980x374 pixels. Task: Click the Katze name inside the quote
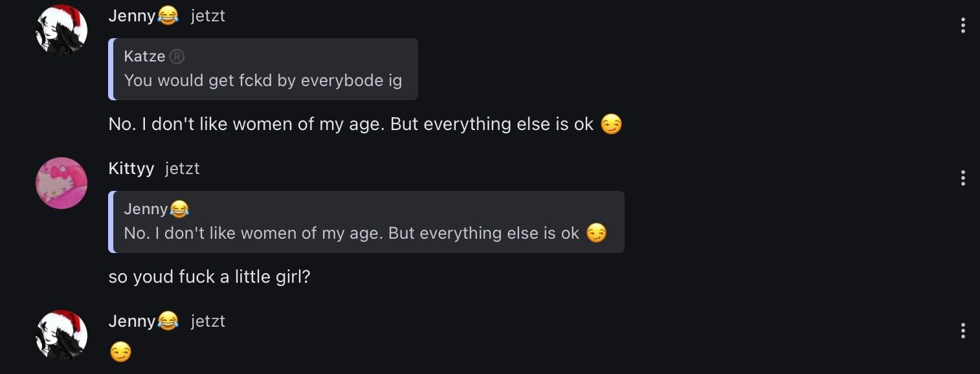pos(144,57)
